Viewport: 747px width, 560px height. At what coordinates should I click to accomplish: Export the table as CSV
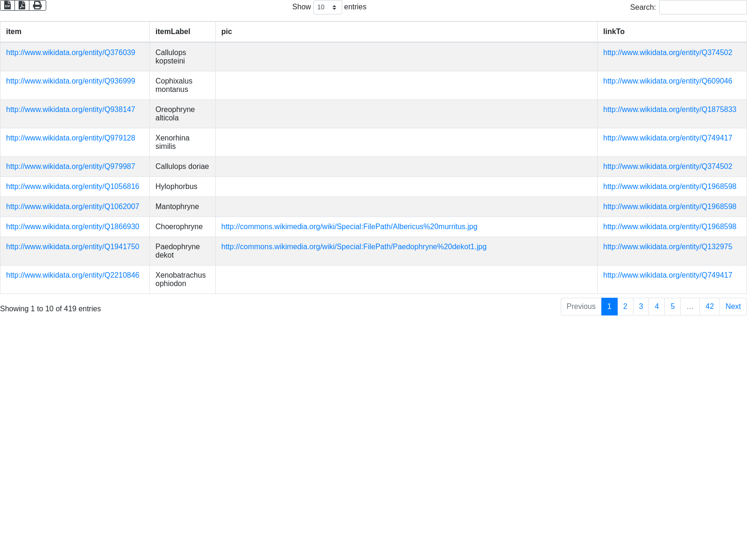pos(7,6)
